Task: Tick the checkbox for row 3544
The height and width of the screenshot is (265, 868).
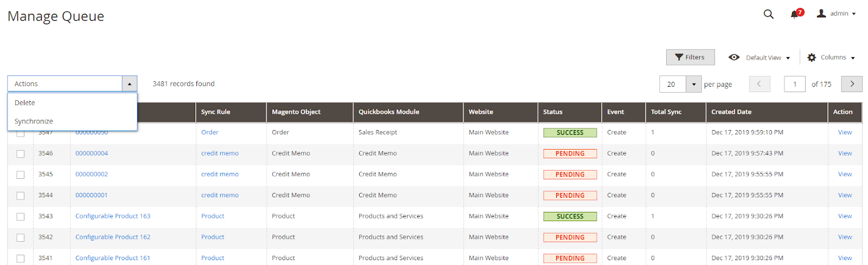Action: click(x=21, y=196)
